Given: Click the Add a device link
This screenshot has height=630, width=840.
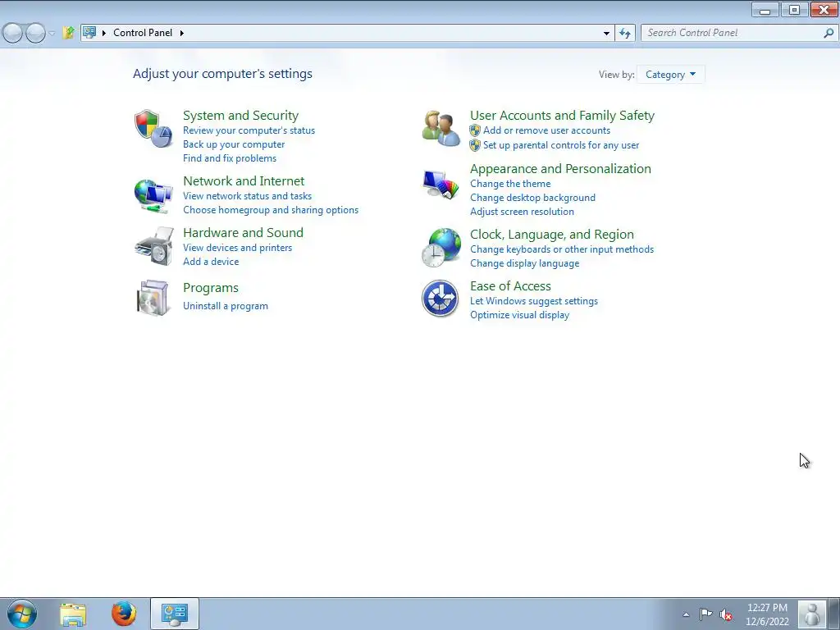Looking at the screenshot, I should [x=211, y=262].
